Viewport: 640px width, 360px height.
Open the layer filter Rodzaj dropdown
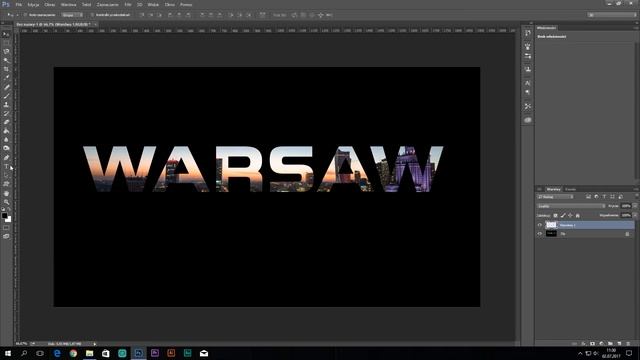pyautogui.click(x=556, y=197)
